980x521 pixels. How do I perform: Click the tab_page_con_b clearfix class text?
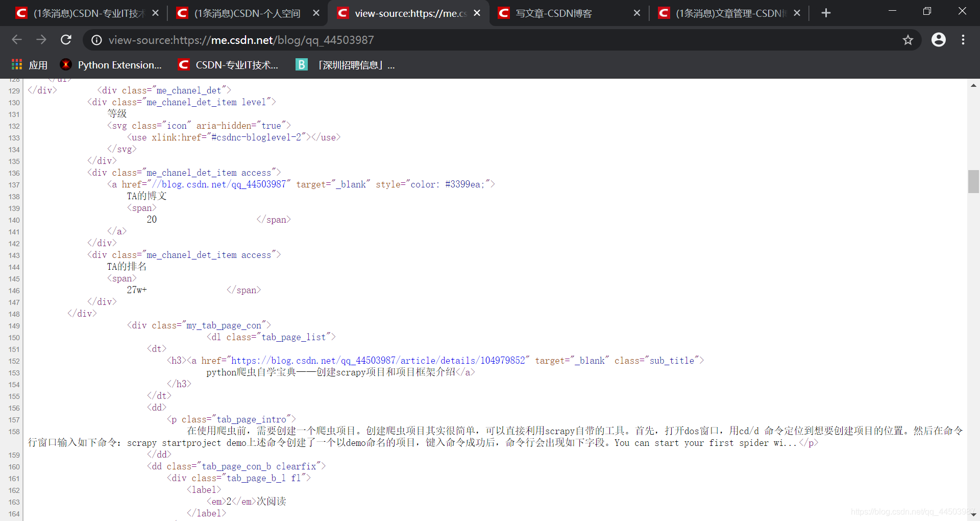point(259,466)
